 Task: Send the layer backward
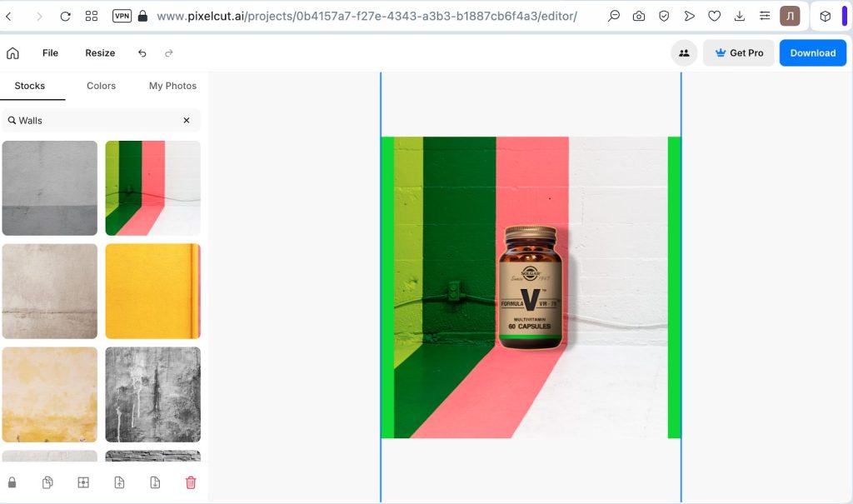(x=155, y=482)
